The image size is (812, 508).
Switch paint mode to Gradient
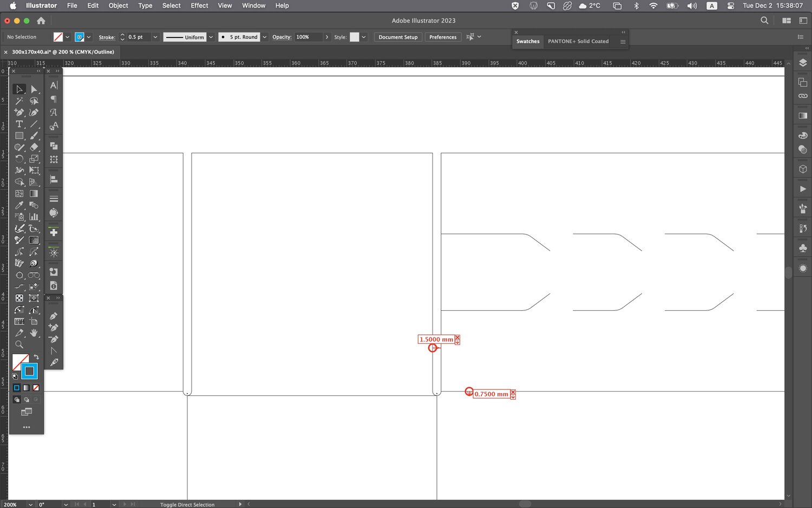[26, 388]
